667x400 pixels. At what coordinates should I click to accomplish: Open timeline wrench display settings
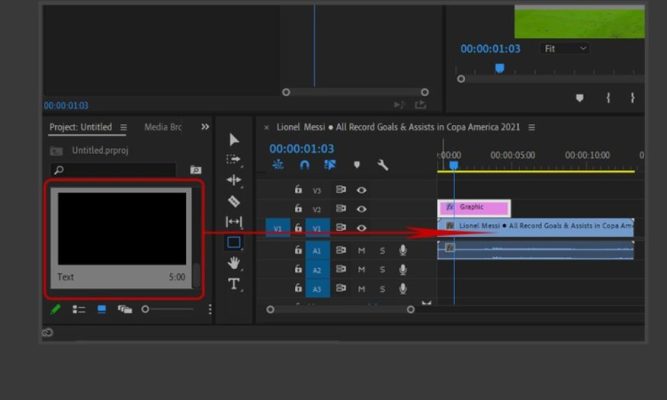tap(382, 165)
